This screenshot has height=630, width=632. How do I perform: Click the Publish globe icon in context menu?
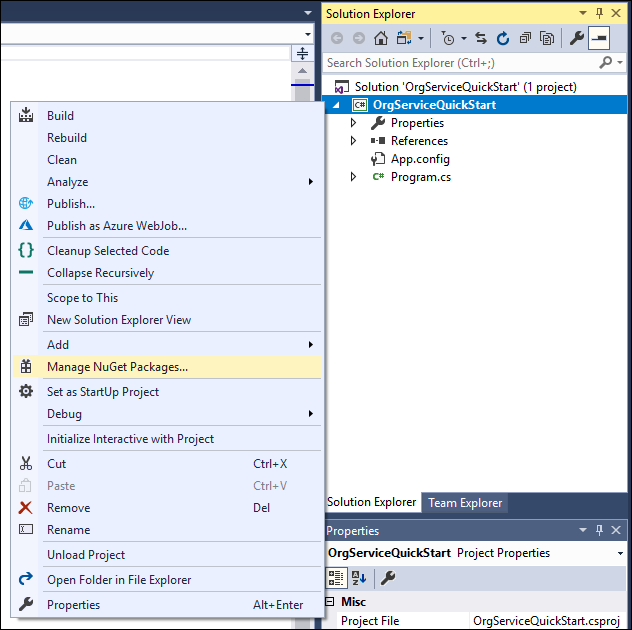pyautogui.click(x=26, y=203)
